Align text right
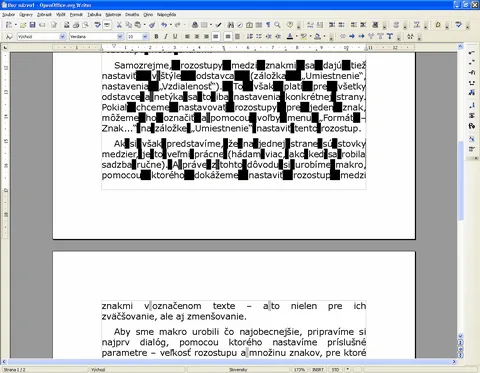The width and height of the screenshot is (480, 373). click(x=206, y=36)
